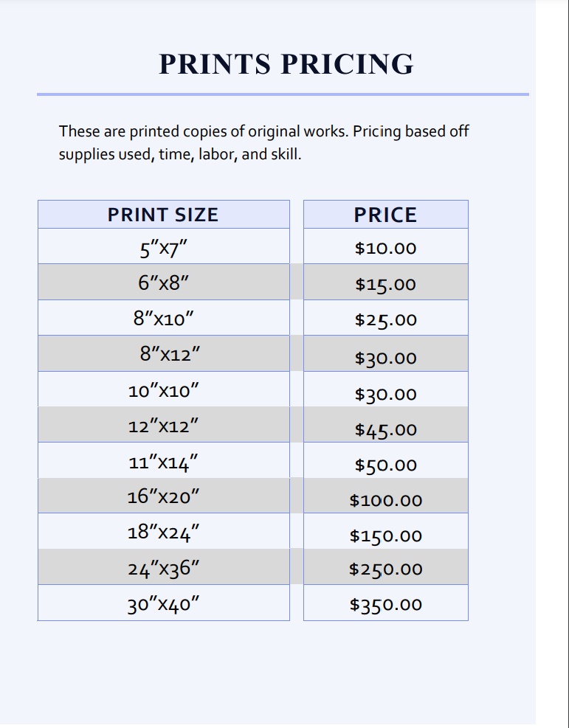Click the PRINTS PRICING title
Screen dimensions: 569x728
pyautogui.click(x=286, y=64)
